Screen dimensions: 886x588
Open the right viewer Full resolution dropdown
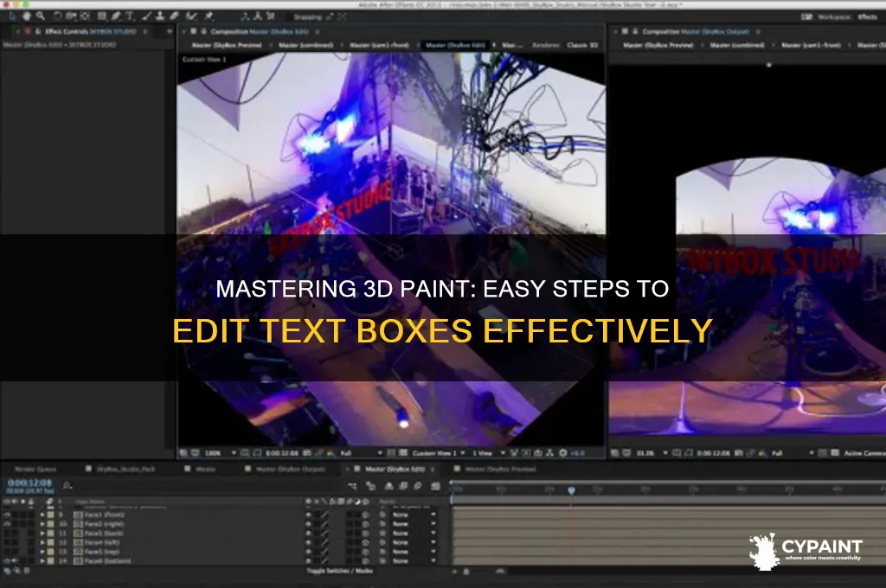click(793, 453)
